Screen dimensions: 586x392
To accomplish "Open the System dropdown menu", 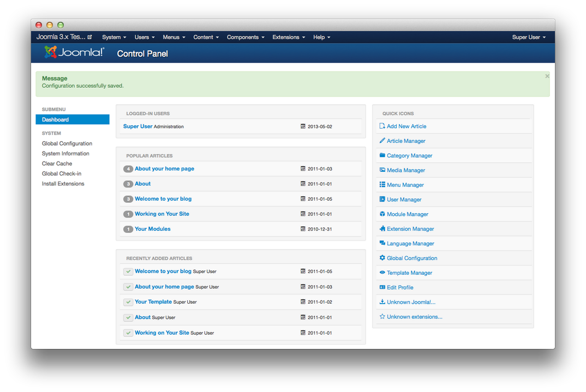I will (x=114, y=37).
